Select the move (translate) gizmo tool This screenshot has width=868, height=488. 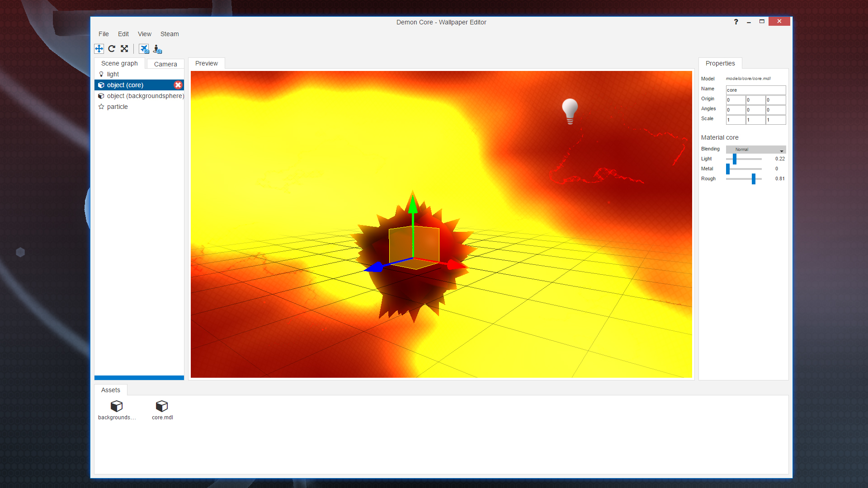tap(99, 49)
